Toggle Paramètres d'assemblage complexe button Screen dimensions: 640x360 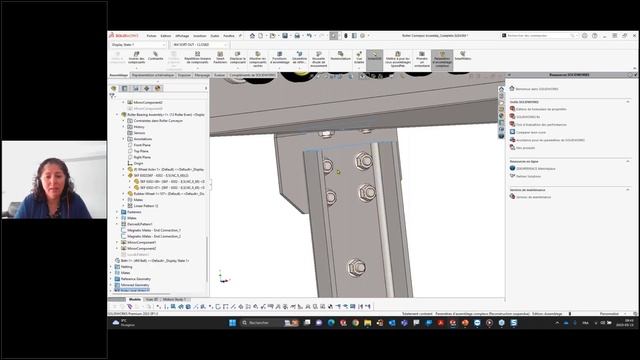coord(442,60)
